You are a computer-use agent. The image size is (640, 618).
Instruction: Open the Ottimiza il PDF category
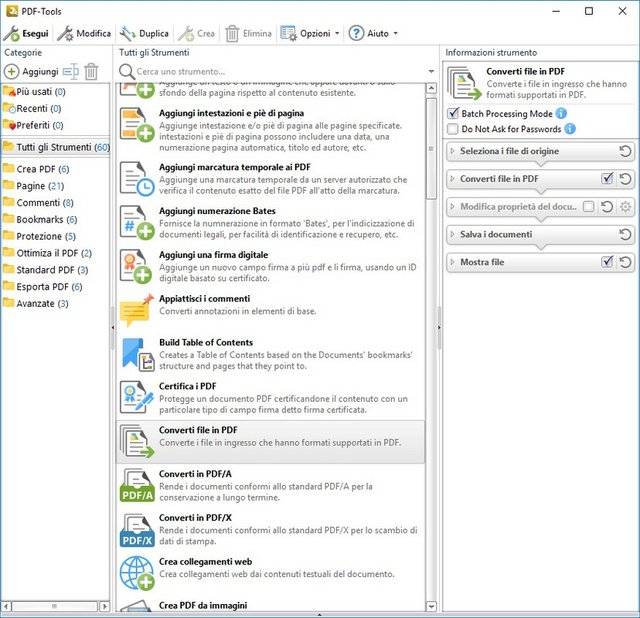point(47,253)
